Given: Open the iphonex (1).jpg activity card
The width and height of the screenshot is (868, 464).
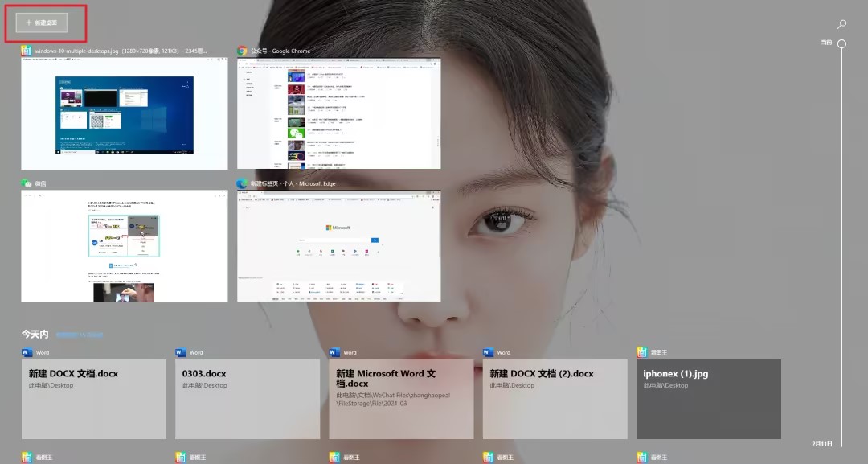Looking at the screenshot, I should (x=708, y=399).
